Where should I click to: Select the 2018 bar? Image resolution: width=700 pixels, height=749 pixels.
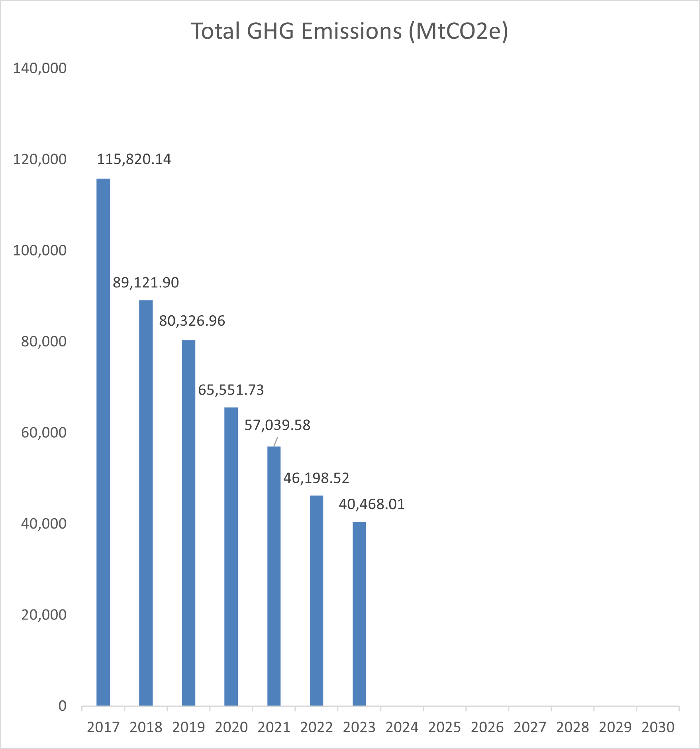(x=146, y=503)
